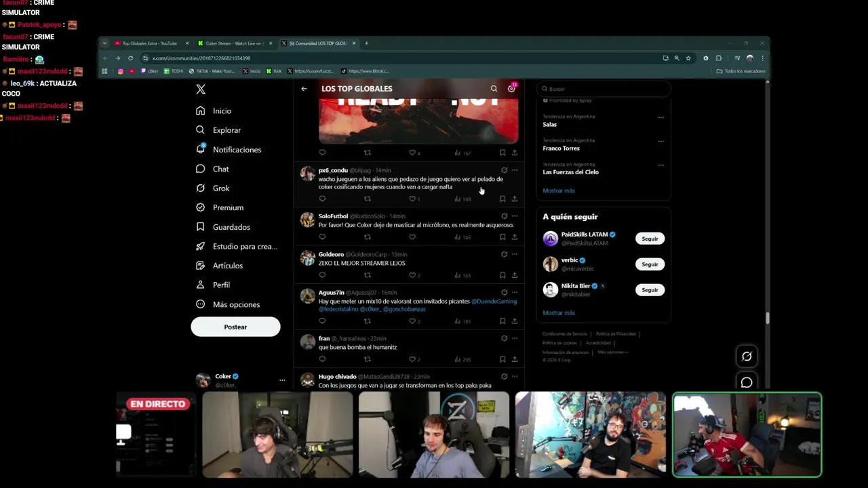The width and height of the screenshot is (868, 488).
Task: Click the Buscar search field
Action: click(x=603, y=89)
